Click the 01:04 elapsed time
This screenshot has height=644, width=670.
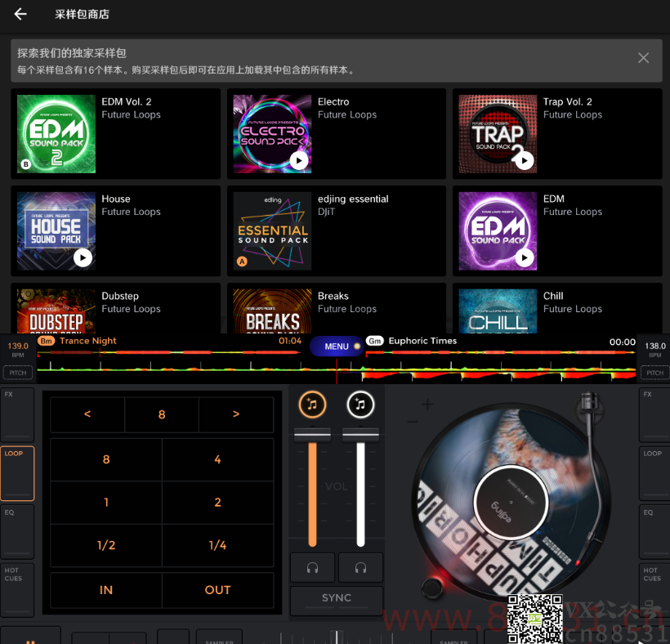(x=290, y=341)
